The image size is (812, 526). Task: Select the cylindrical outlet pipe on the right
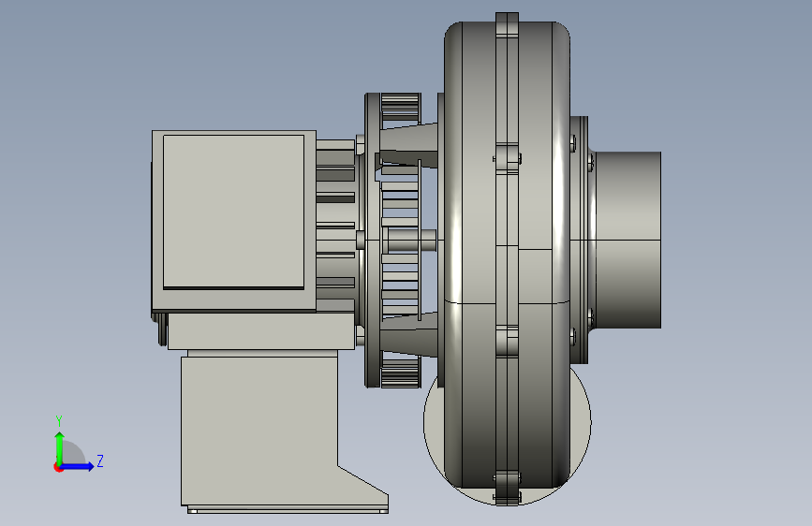click(x=628, y=240)
